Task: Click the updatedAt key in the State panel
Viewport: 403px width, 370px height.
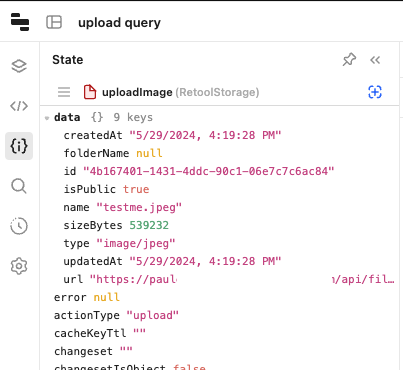Action: 93,261
